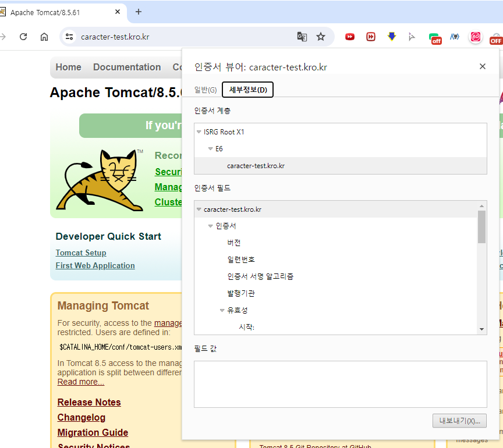
Task: Click the green 'off' badge extension icon
Action: (435, 38)
